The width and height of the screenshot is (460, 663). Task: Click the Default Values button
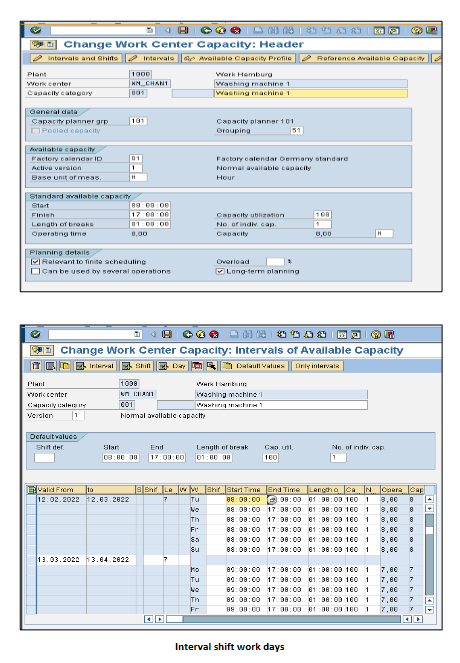click(x=255, y=366)
